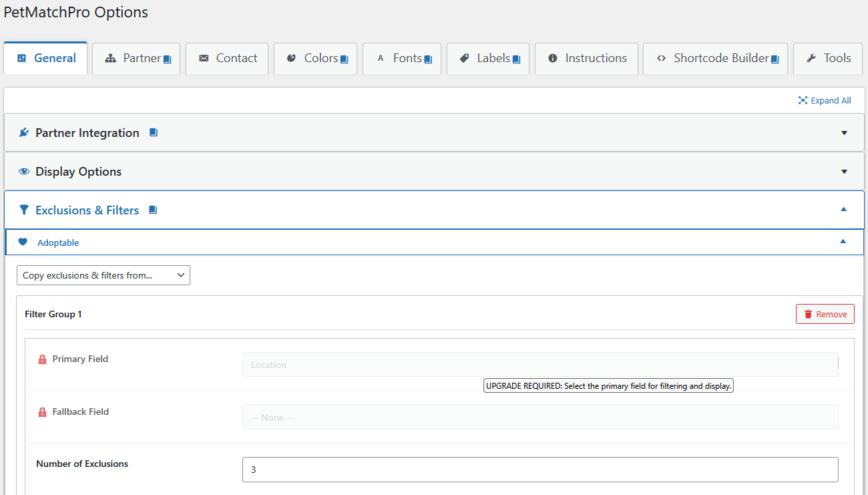Click the Filter Group 1 heading
This screenshot has width=868, height=495.
(x=53, y=314)
